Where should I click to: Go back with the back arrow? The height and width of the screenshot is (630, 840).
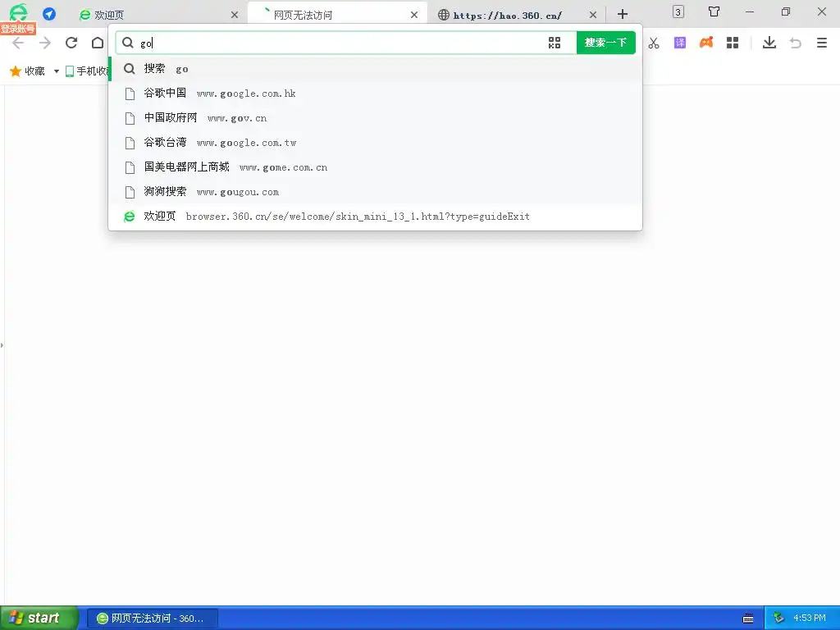18,43
